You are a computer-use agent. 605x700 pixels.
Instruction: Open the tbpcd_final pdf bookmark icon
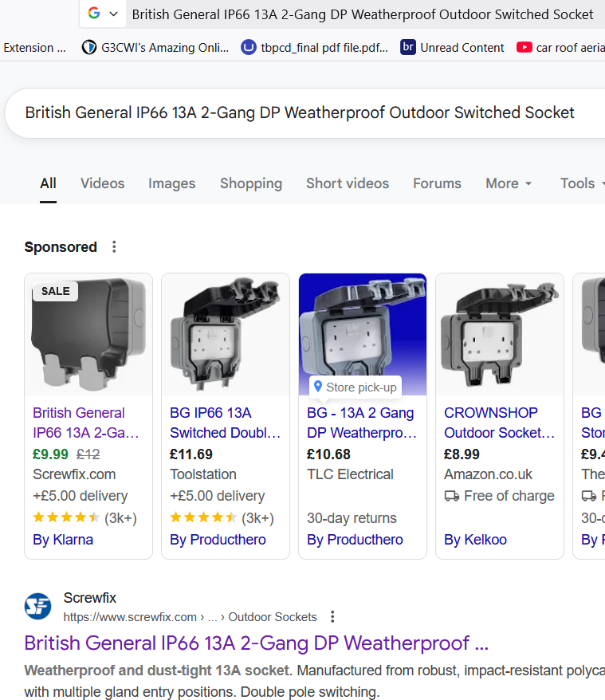249,48
